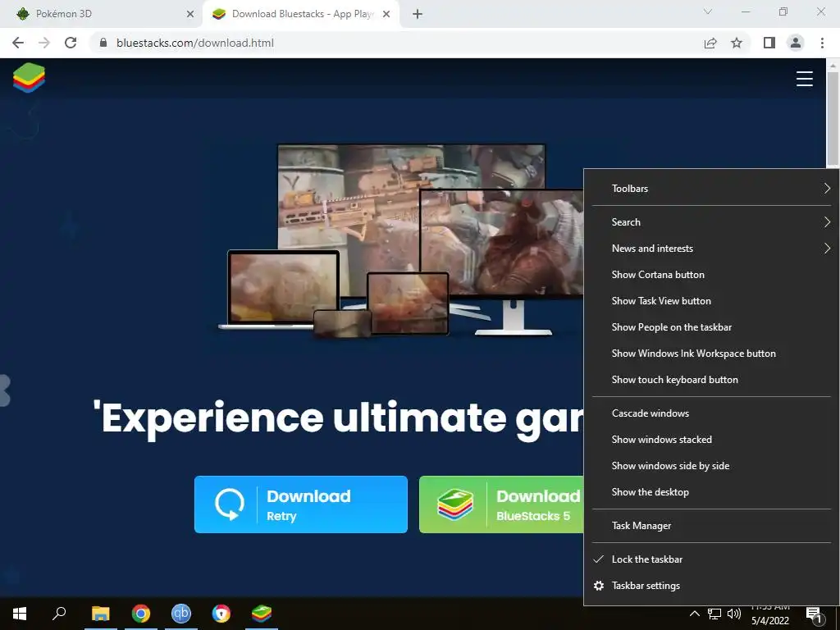The height and width of the screenshot is (630, 840).
Task: Click the taskbar date 5/4/2022
Action: pyautogui.click(x=769, y=620)
